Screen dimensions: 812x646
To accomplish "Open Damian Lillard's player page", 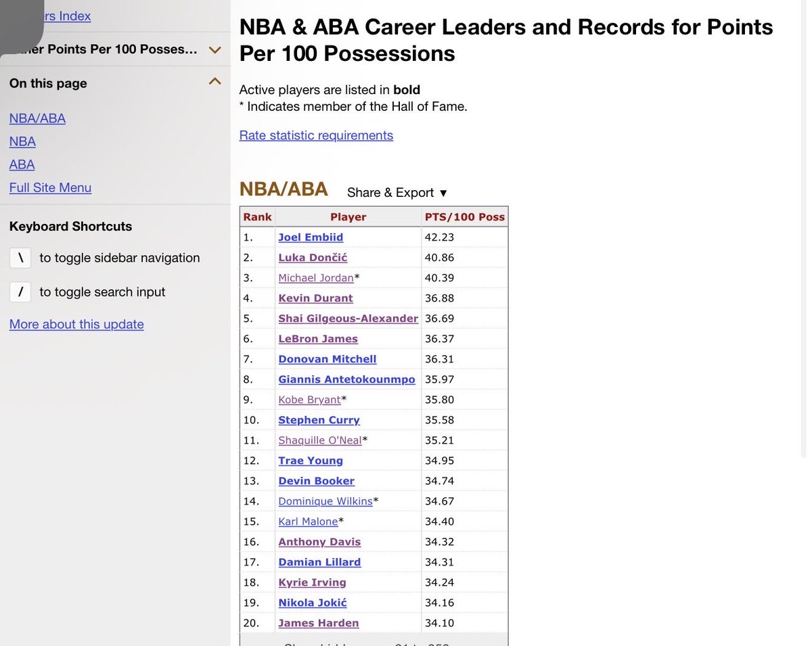I will click(319, 562).
